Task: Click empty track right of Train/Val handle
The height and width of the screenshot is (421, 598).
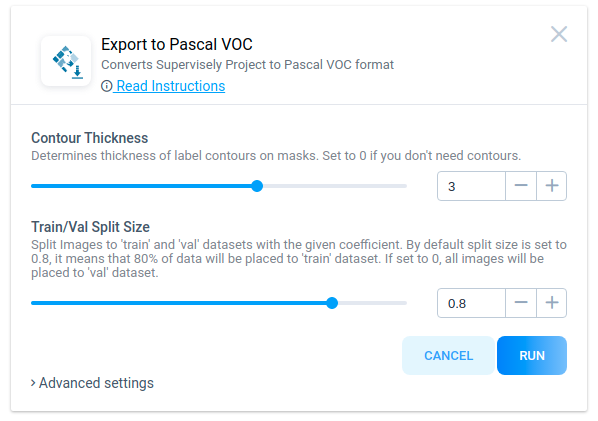Action: coord(372,303)
